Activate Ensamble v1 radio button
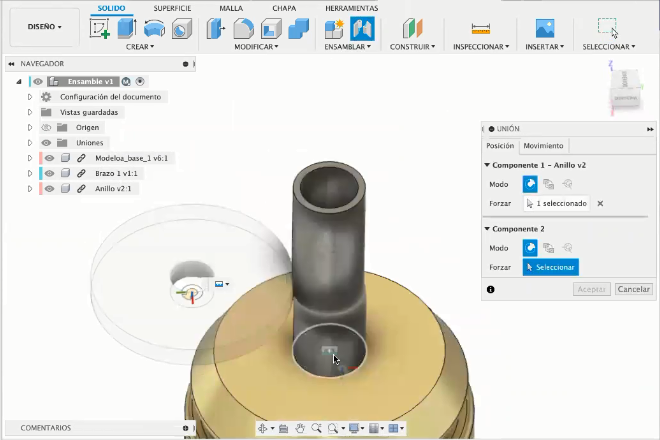The height and width of the screenshot is (440, 660). pyautogui.click(x=140, y=81)
